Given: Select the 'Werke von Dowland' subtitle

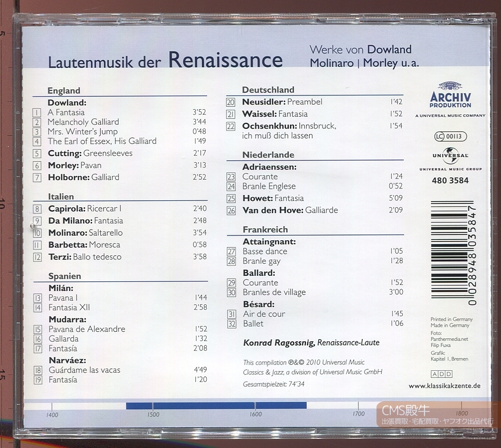Looking at the screenshot, I should click(x=361, y=50).
